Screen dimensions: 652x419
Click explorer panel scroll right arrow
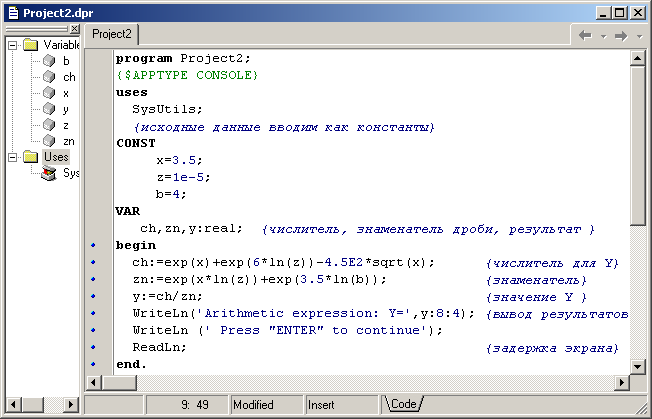click(71, 404)
